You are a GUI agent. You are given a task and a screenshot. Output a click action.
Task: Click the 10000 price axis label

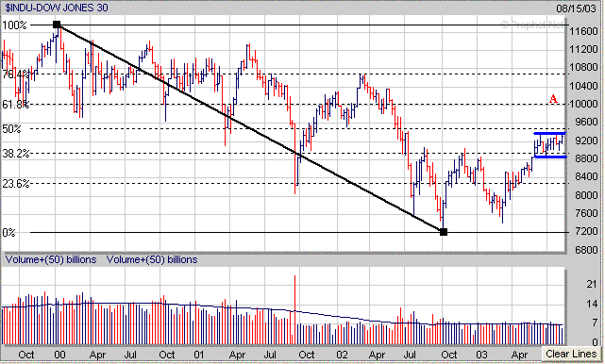[583, 104]
